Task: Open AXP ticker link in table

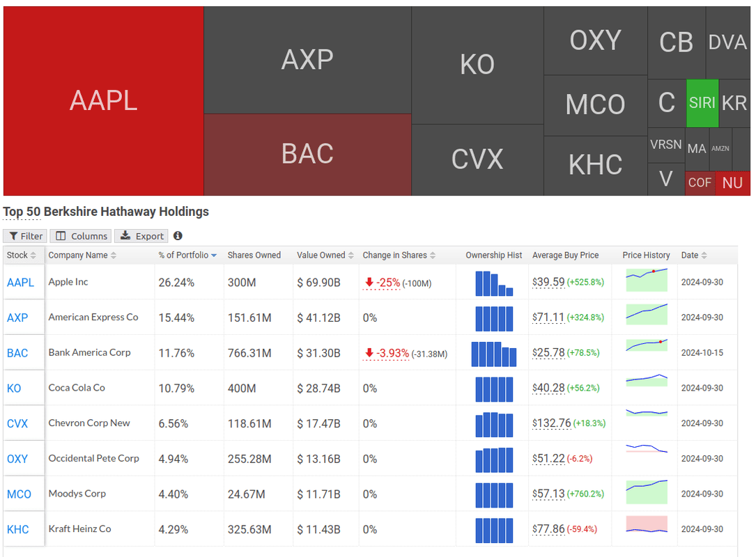Action: [x=17, y=317]
